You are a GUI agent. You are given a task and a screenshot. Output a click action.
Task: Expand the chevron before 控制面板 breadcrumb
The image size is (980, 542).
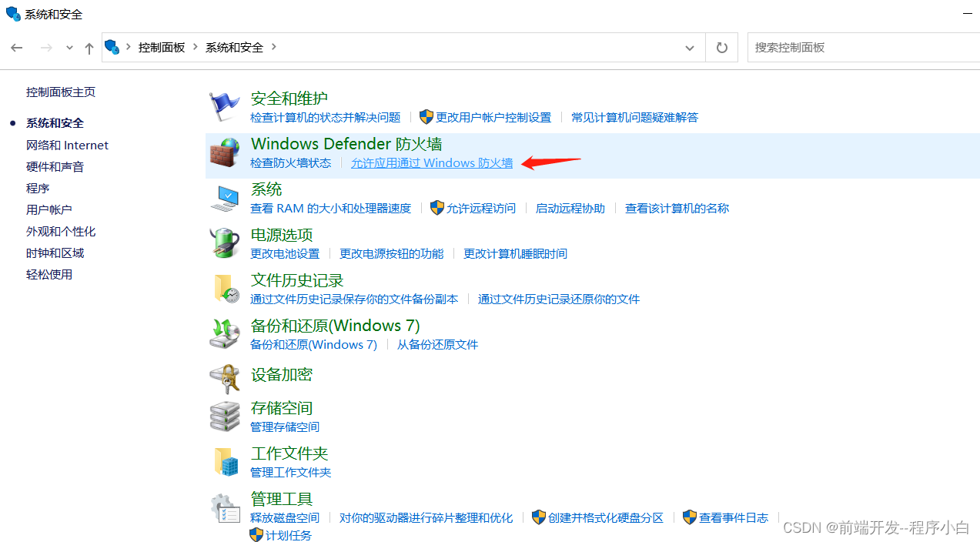click(x=129, y=47)
